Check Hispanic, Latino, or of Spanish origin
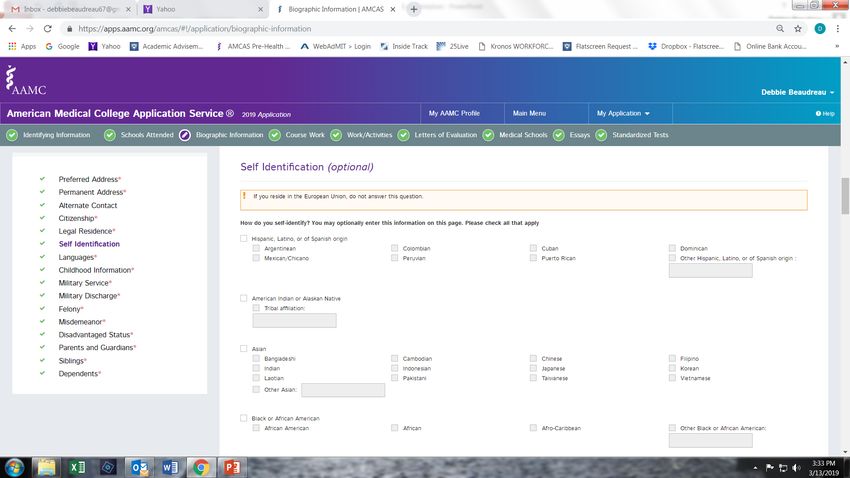This screenshot has width=850, height=478. (243, 238)
